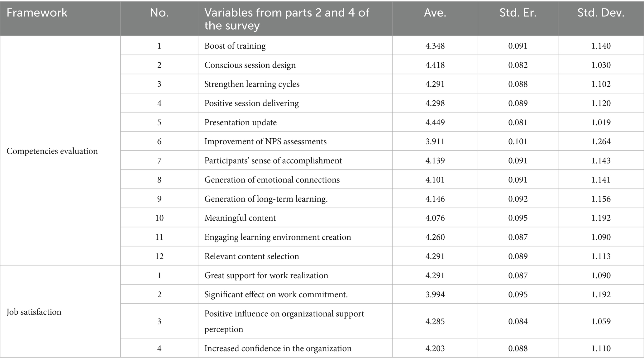The height and width of the screenshot is (363, 644).
Task: Select the No. column header
Action: pos(159,13)
